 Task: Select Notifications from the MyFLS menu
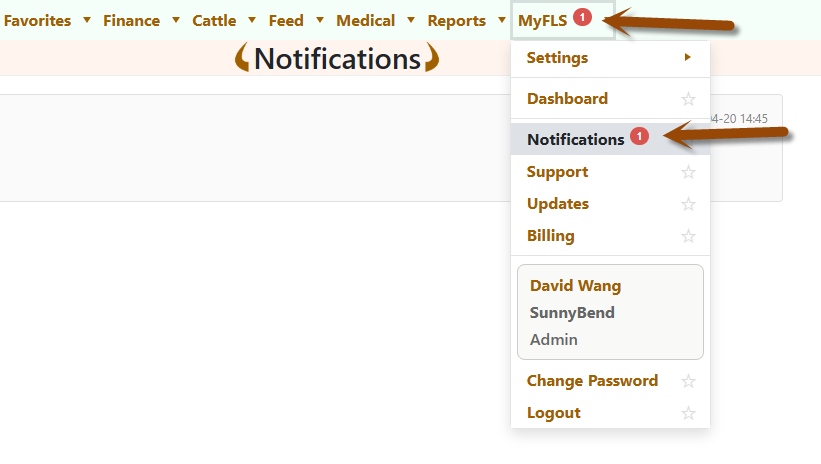tap(575, 140)
